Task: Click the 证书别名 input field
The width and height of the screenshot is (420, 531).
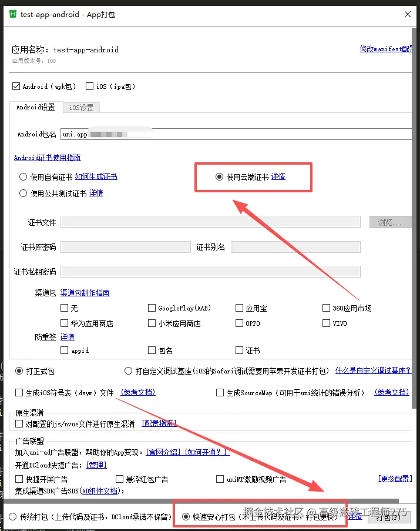Action: 295,247
